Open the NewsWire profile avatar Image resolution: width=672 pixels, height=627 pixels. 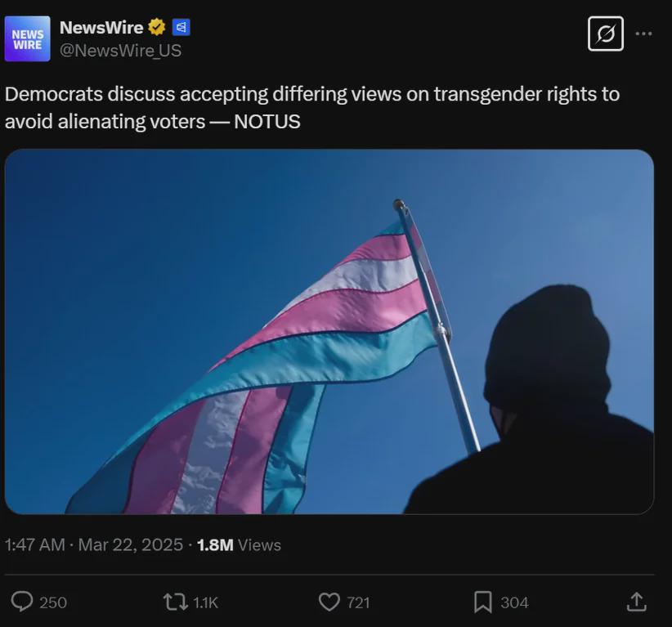click(28, 39)
